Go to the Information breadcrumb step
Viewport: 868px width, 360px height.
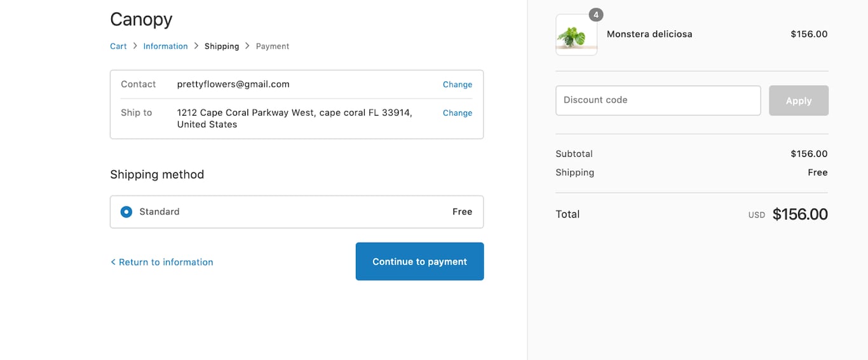point(165,46)
